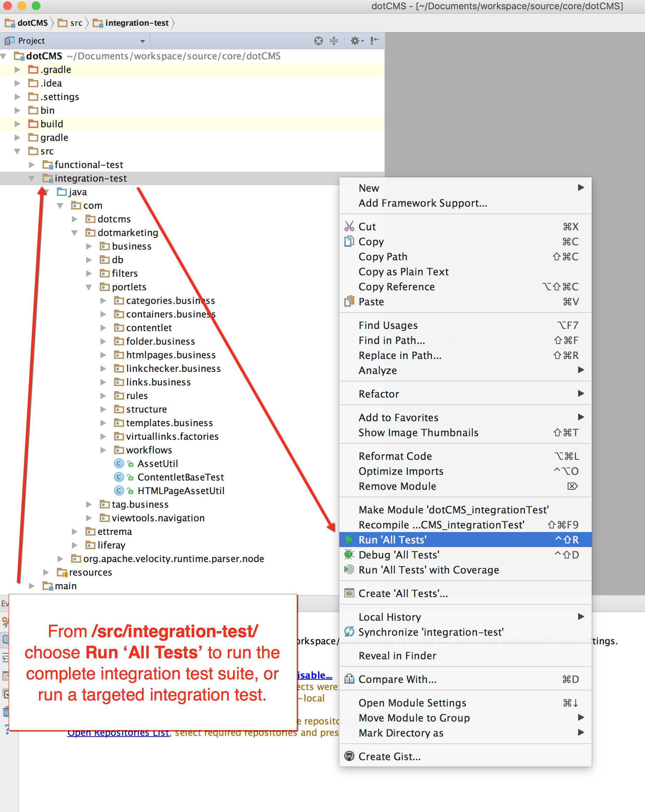Image resolution: width=645 pixels, height=812 pixels.
Task: Open Local History submenu
Action: pyautogui.click(x=465, y=616)
